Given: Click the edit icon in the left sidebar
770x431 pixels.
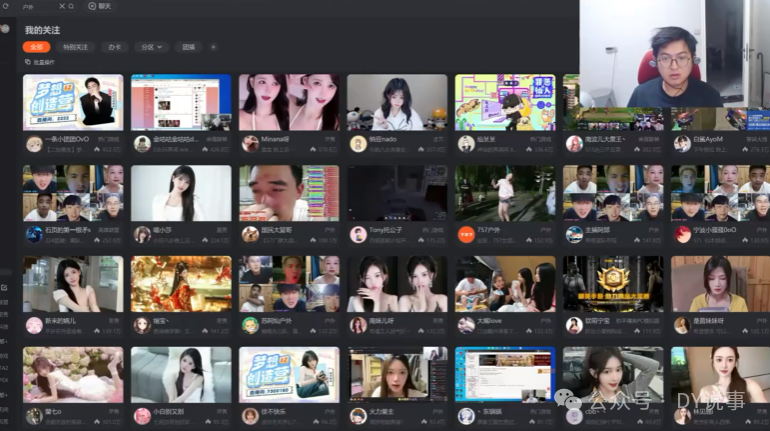Looking at the screenshot, I should click(x=4, y=287).
